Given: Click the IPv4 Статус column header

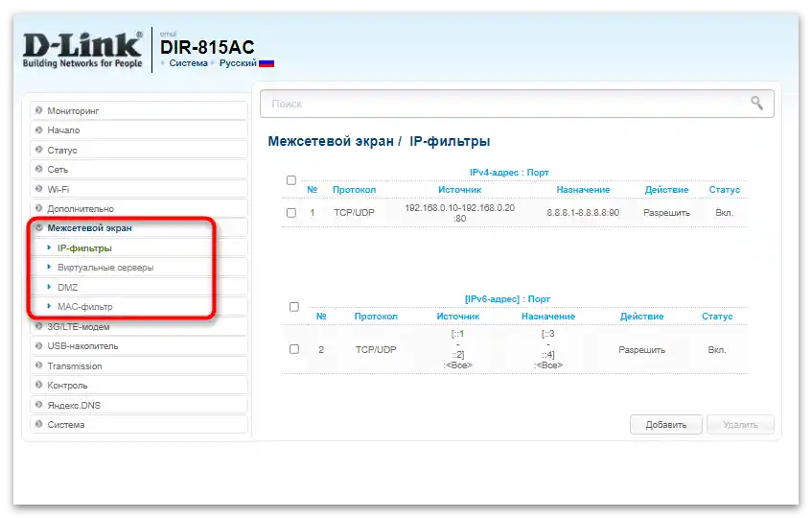Looking at the screenshot, I should (725, 190).
